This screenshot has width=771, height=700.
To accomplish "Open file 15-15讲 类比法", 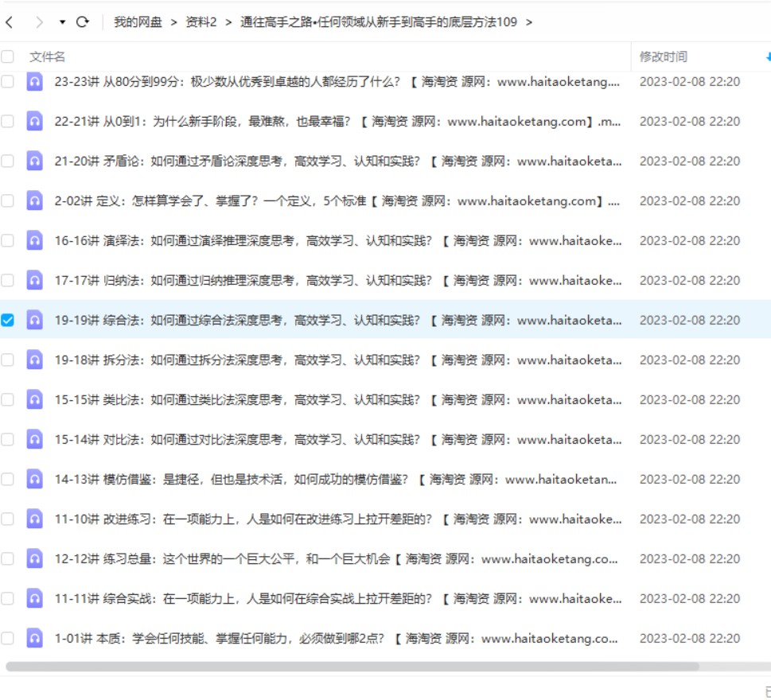I will (338, 399).
